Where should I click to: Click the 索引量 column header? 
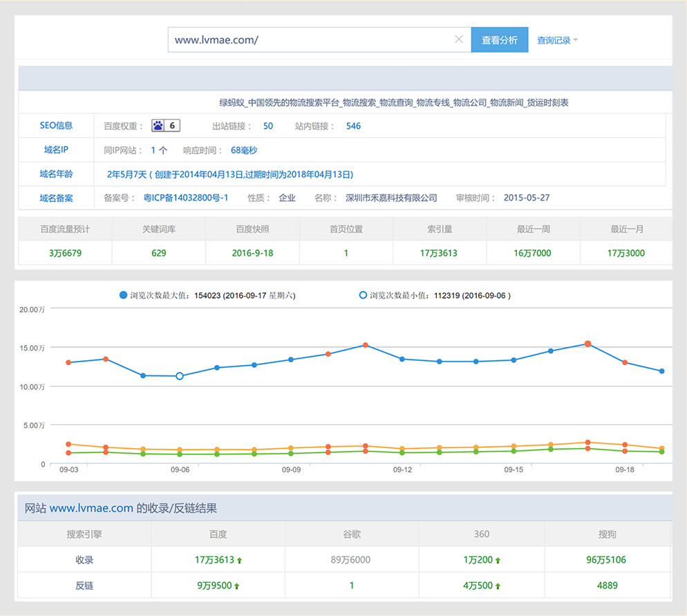point(440,229)
